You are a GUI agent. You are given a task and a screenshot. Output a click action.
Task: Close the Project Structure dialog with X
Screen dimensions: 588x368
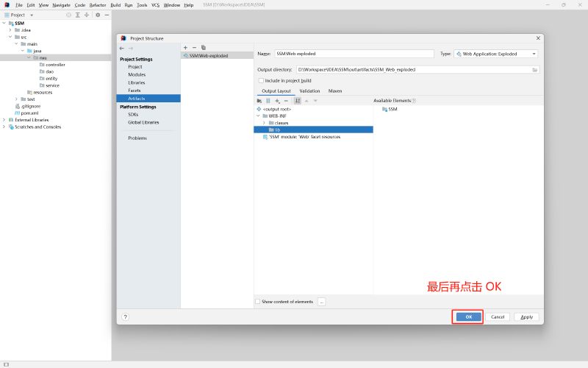coord(538,38)
